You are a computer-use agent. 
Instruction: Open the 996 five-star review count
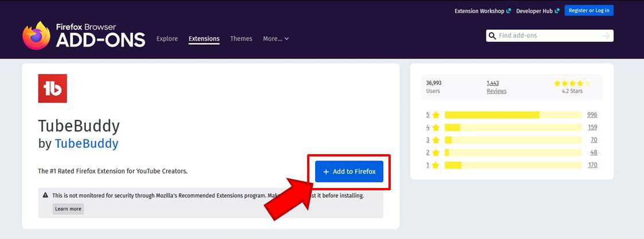[x=592, y=115]
